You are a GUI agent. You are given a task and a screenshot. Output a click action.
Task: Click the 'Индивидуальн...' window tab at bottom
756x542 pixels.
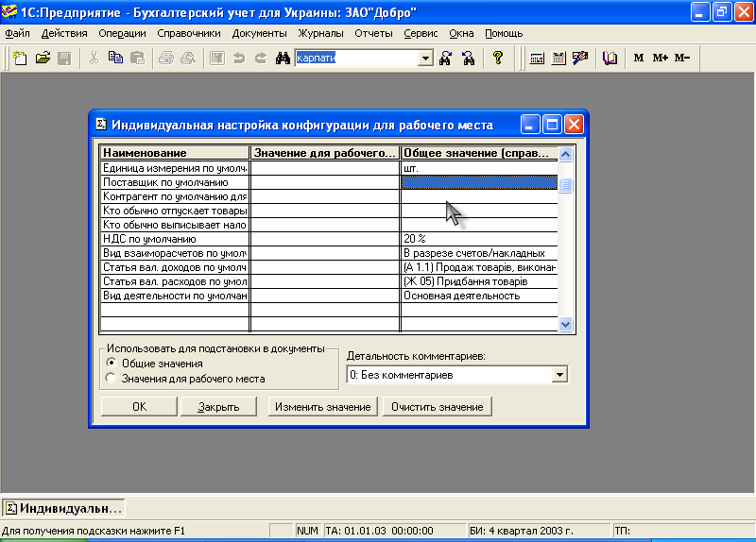pyautogui.click(x=63, y=508)
